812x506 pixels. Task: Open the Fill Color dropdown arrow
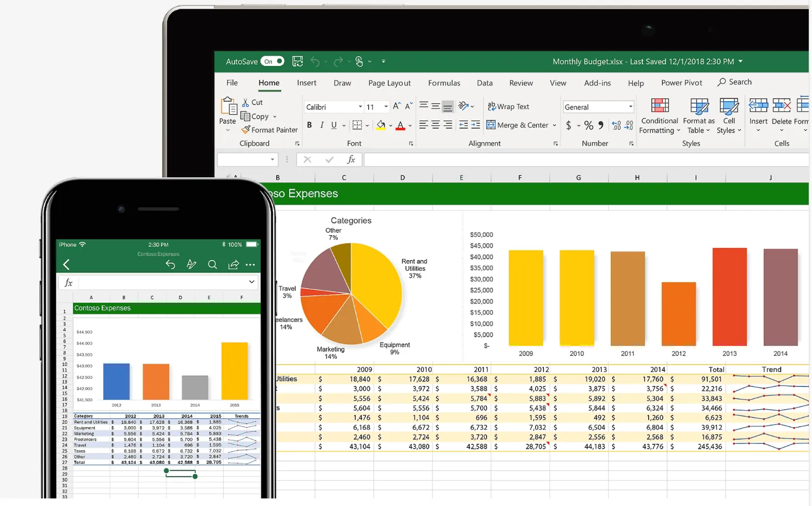(x=390, y=125)
